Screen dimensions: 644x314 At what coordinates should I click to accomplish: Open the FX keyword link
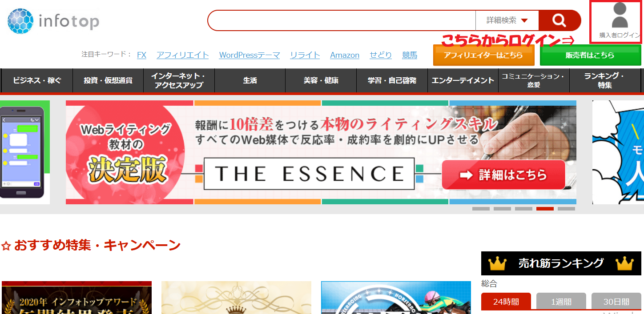[141, 55]
